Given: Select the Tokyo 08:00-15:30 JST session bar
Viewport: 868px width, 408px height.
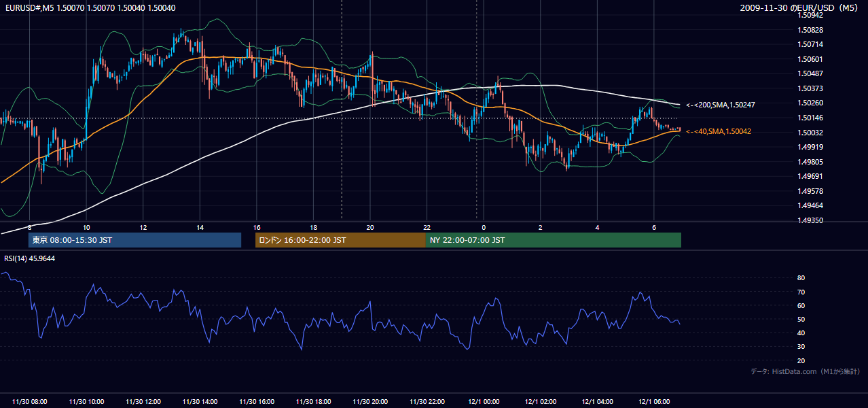Looking at the screenshot, I should (x=134, y=240).
